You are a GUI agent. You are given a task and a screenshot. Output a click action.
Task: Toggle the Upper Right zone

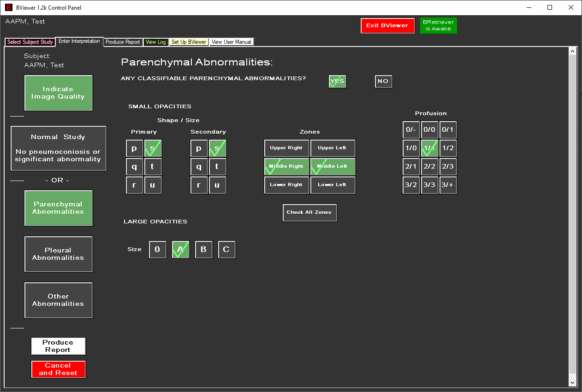(286, 148)
